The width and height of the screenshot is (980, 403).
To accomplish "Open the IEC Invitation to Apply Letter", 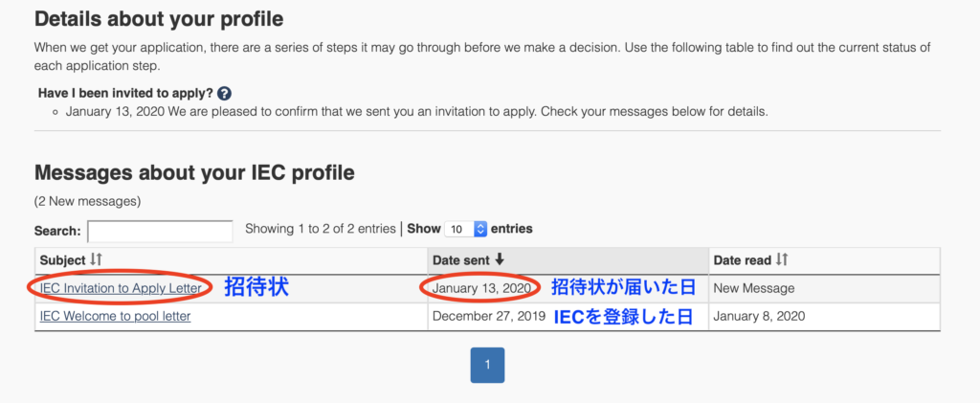I will point(121,288).
